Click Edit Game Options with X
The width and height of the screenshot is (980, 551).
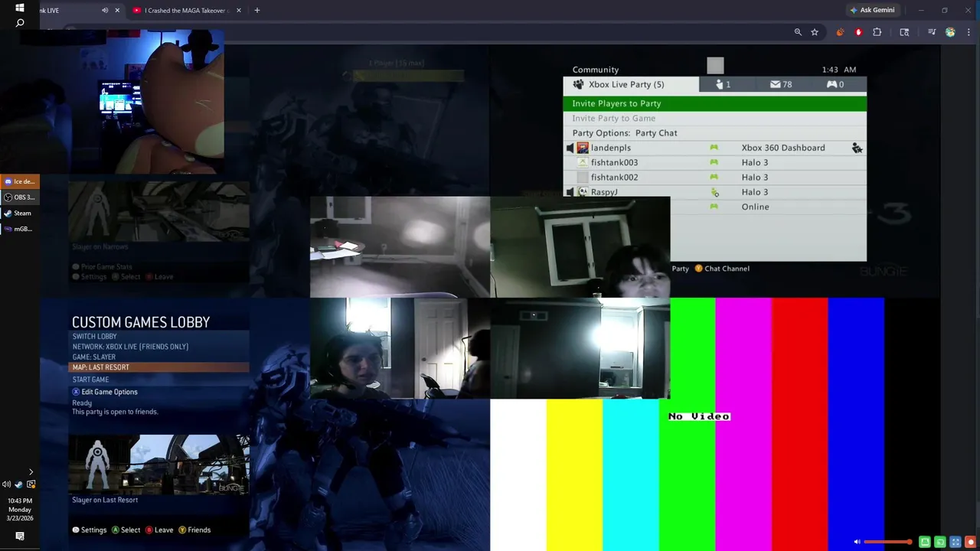(105, 392)
